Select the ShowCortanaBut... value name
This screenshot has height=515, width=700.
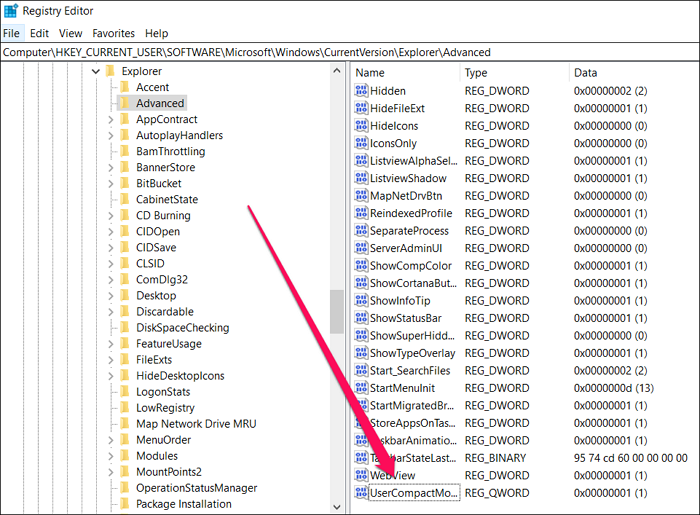point(413,283)
